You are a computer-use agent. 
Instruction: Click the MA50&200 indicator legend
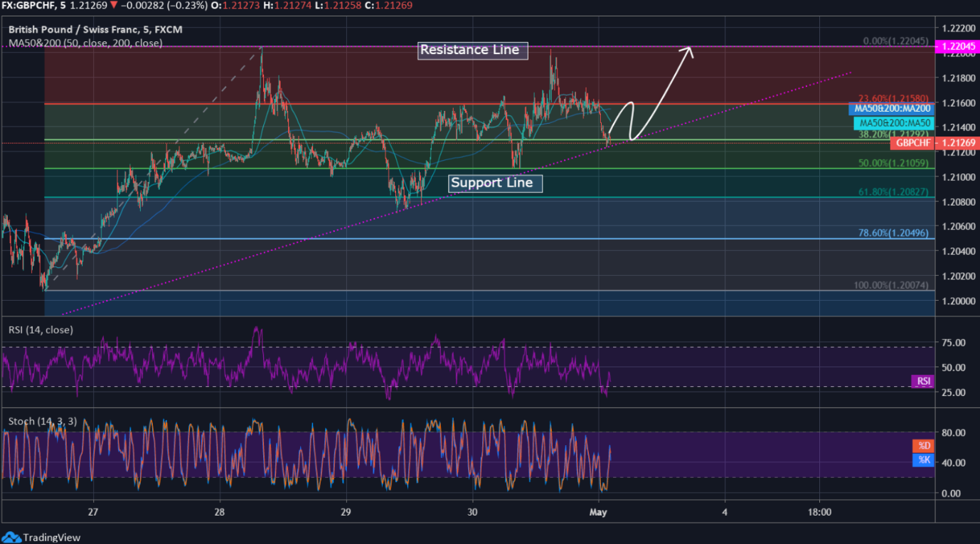tap(85, 43)
